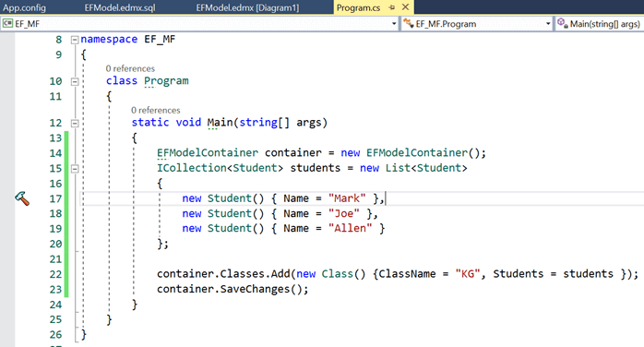Click the C# project icon beside EF_MF
Image resolution: width=644 pixels, height=347 pixels.
[7, 23]
